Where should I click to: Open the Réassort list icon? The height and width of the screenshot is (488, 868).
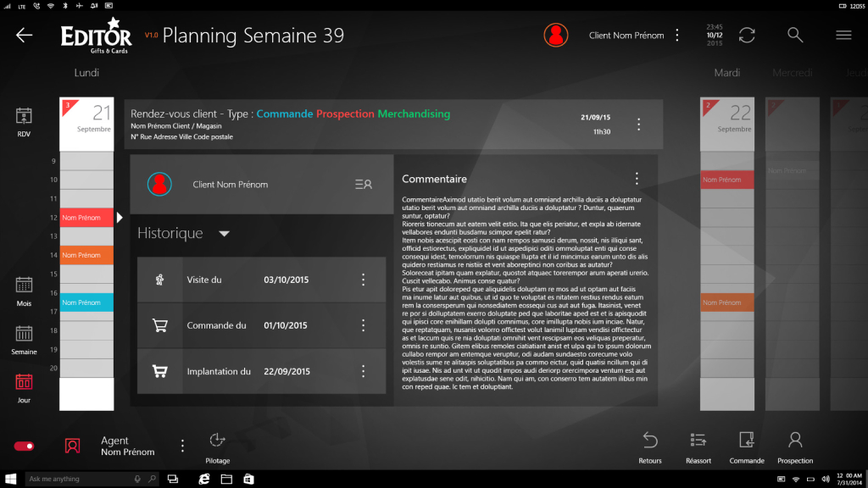coord(698,440)
